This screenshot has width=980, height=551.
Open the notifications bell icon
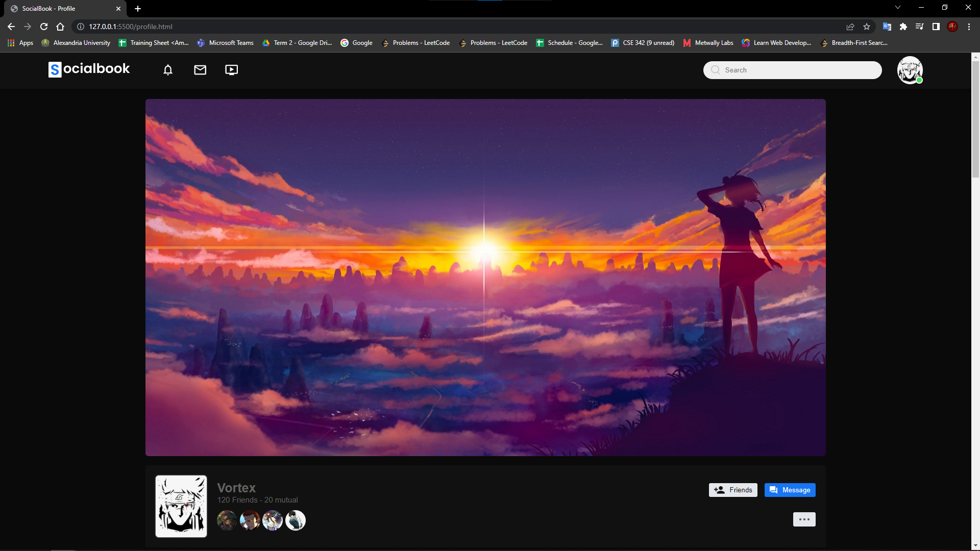167,70
